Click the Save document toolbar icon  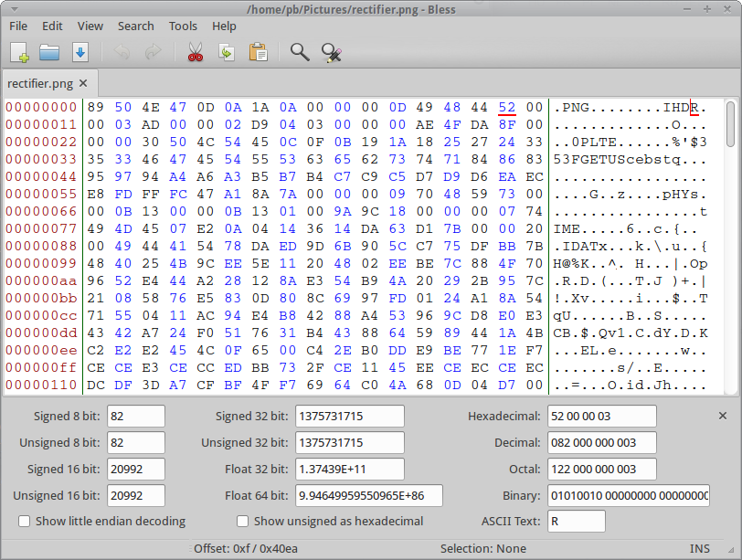(x=79, y=52)
